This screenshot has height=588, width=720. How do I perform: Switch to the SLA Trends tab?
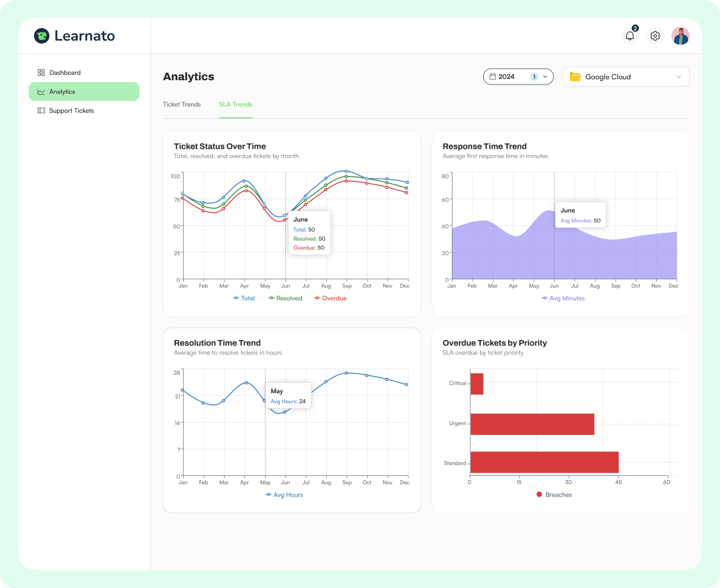point(236,104)
